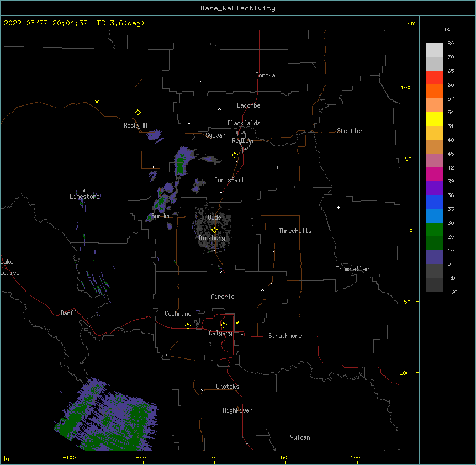Click the Sundre label
476x465 pixels.
click(x=161, y=216)
